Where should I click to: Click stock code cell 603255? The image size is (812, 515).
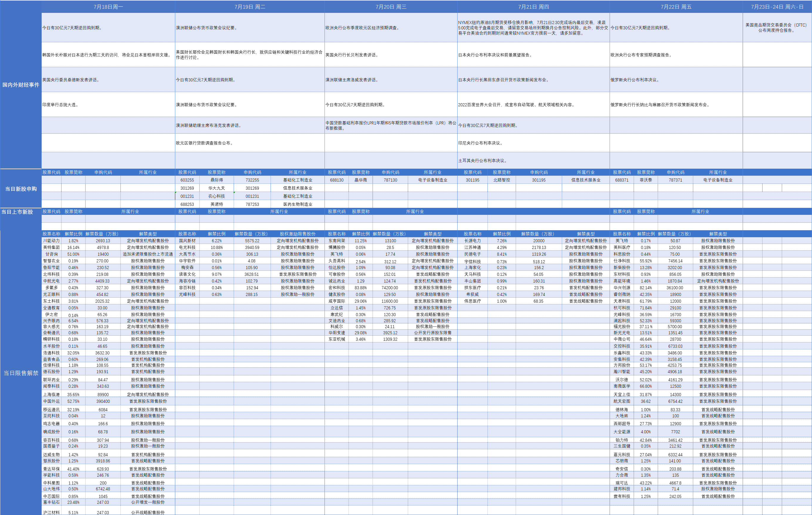pos(187,180)
